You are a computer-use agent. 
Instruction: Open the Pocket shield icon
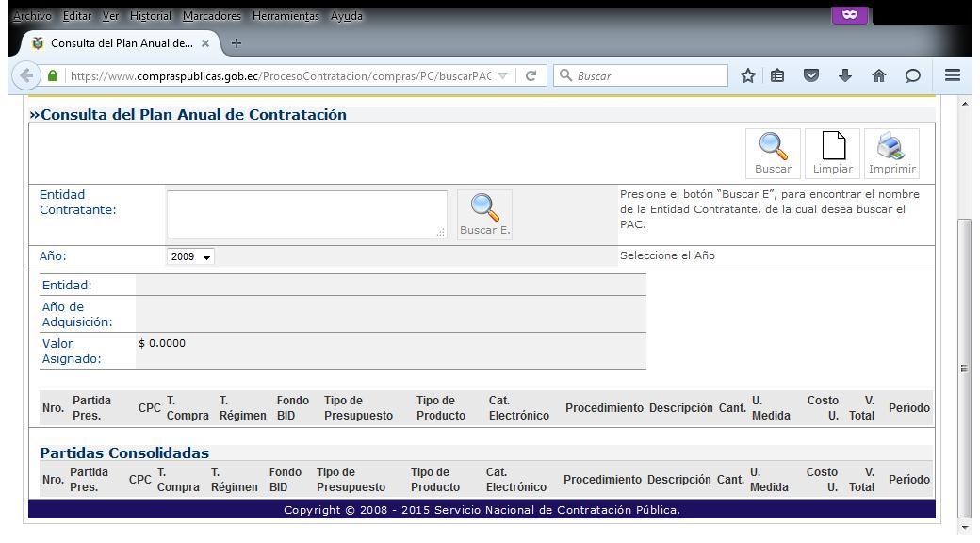click(811, 76)
